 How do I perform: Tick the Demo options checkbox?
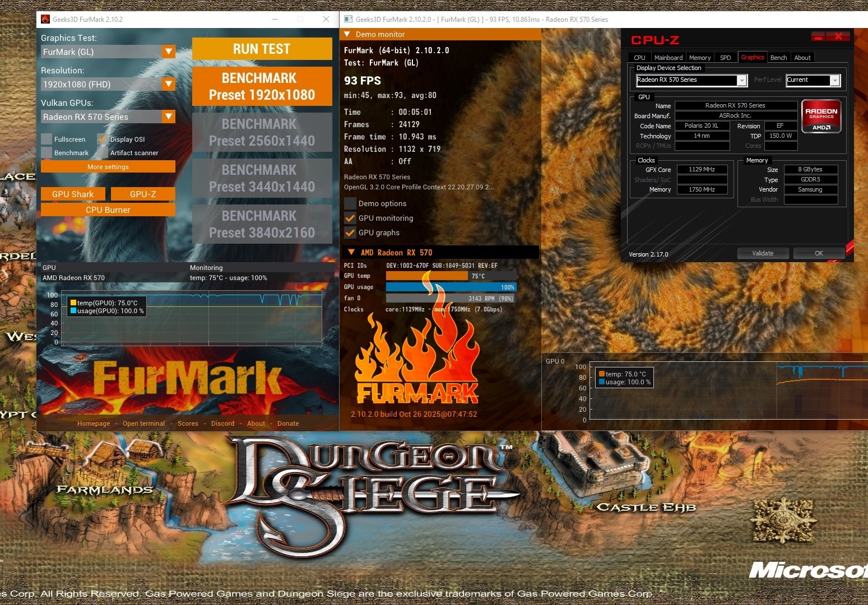point(350,203)
